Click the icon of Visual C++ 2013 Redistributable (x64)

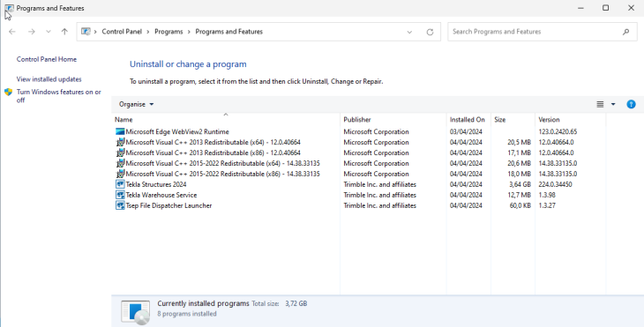pyautogui.click(x=120, y=143)
